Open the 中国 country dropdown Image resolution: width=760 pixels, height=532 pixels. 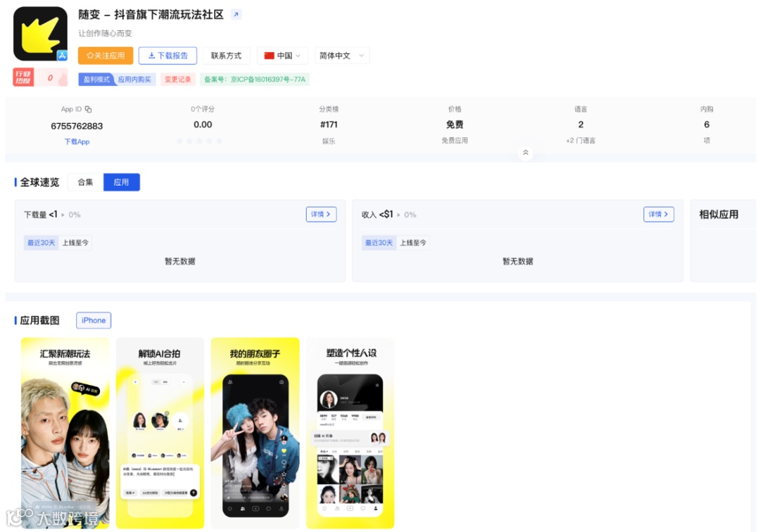282,56
